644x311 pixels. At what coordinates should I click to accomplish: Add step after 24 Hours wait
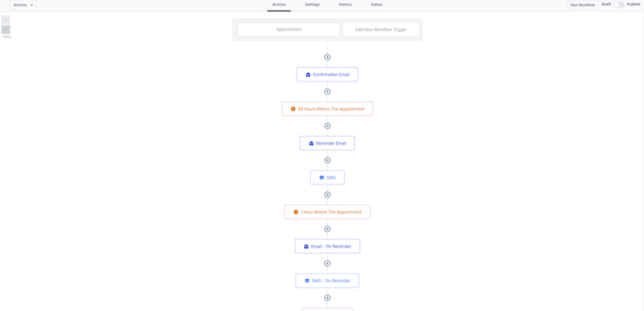click(327, 126)
